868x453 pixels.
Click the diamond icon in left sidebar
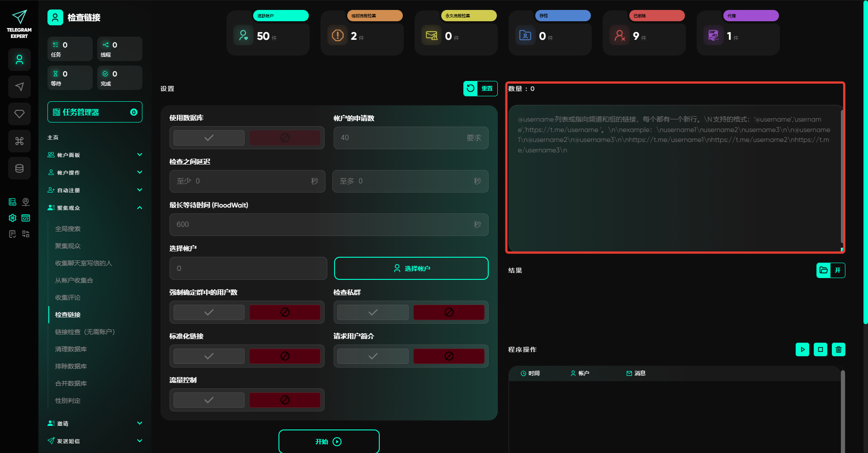[x=19, y=114]
